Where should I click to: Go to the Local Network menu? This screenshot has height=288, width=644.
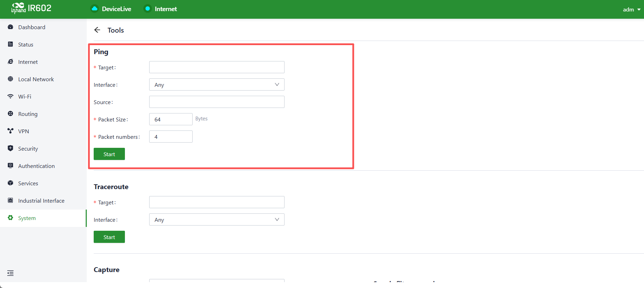pyautogui.click(x=43, y=79)
